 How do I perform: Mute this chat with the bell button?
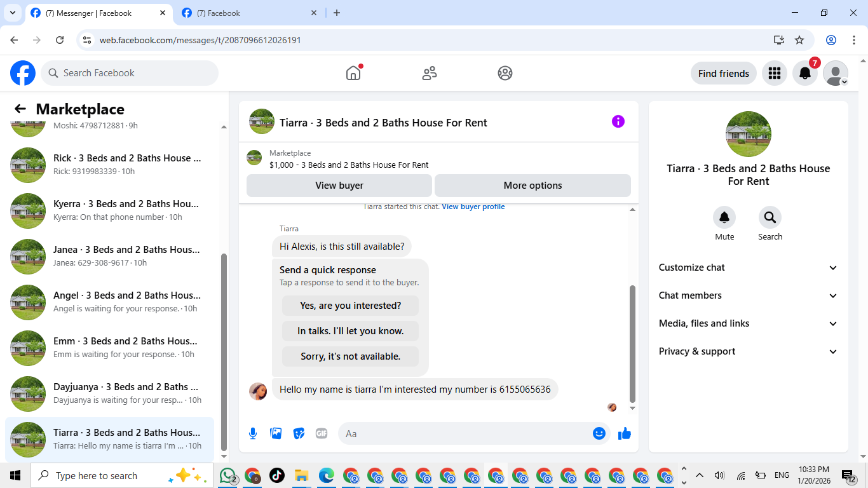tap(724, 218)
